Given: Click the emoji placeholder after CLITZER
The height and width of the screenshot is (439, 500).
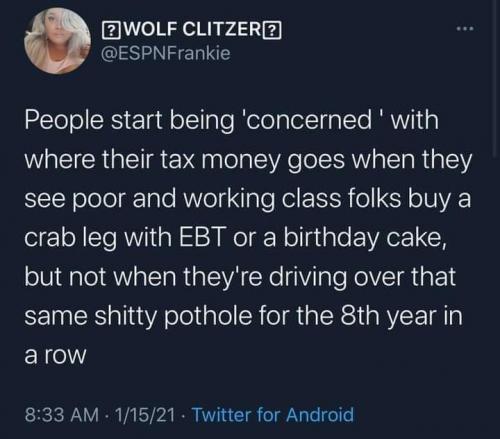Looking at the screenshot, I should (x=273, y=31).
